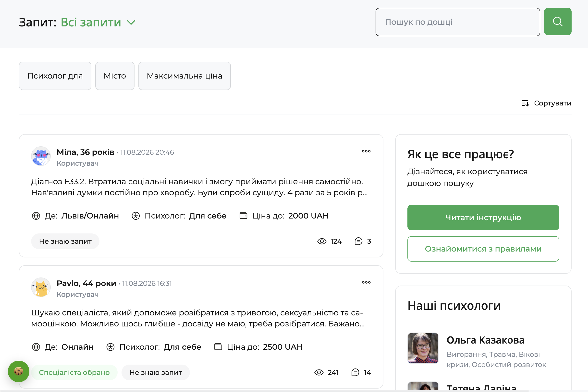Click the green search magnifier button
This screenshot has width=588, height=392.
[557, 22]
